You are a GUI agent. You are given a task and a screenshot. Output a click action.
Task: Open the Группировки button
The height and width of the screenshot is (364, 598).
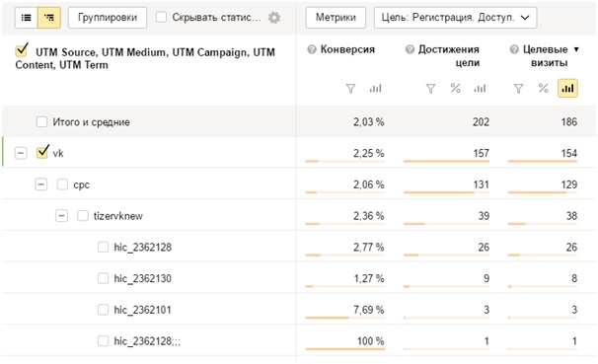(x=108, y=18)
